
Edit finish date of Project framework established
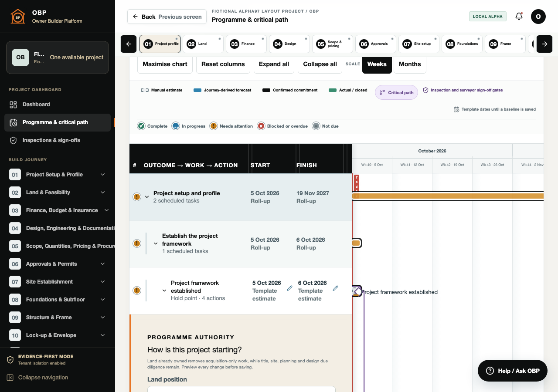335,288
